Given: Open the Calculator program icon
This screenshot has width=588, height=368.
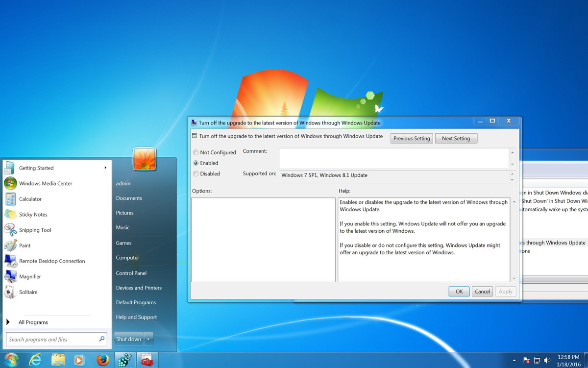Looking at the screenshot, I should (x=10, y=199).
